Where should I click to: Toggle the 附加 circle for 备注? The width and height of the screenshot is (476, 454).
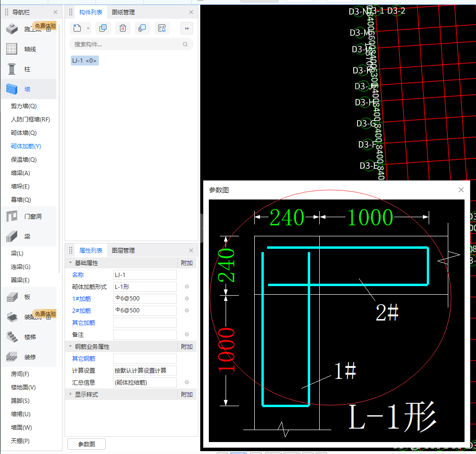(187, 334)
